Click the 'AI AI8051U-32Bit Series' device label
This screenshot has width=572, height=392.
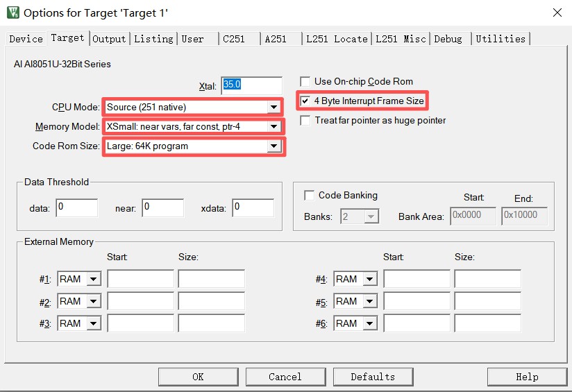62,65
